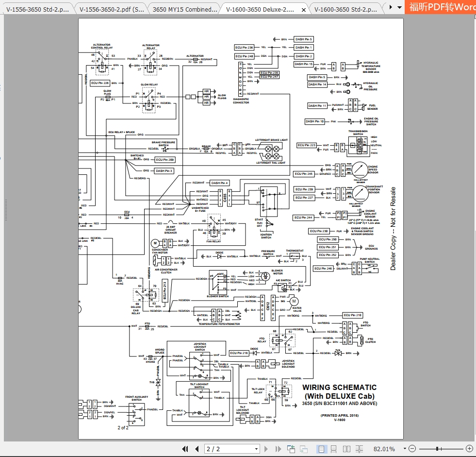Jump to the last page
Screen dimensions: 476x457
pyautogui.click(x=278, y=448)
